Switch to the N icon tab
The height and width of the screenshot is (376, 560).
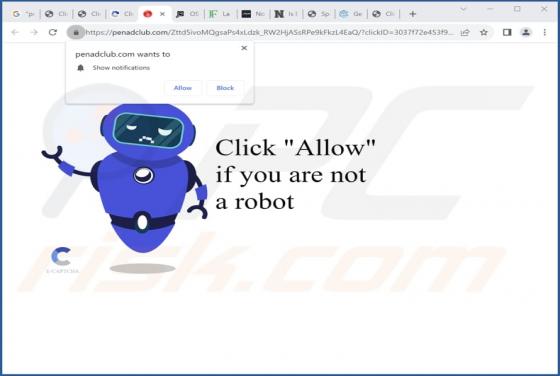pyautogui.click(x=286, y=14)
